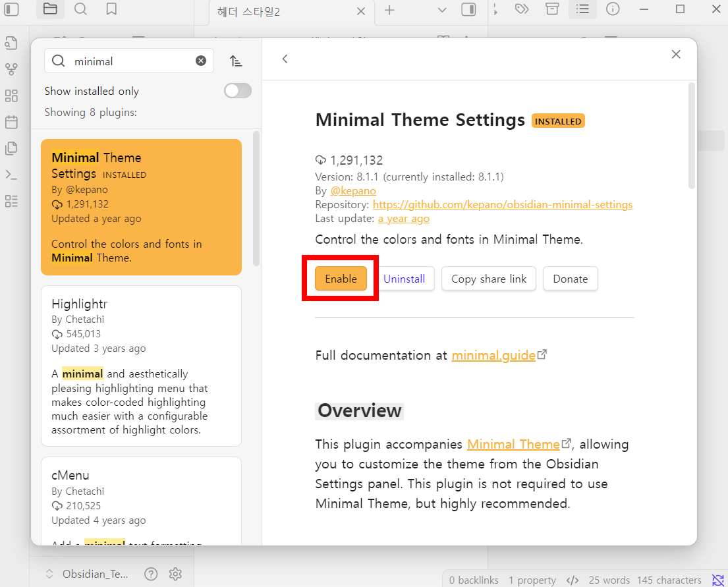Close the 헤더 스타일2 tab
728x587 pixels.
(x=361, y=11)
